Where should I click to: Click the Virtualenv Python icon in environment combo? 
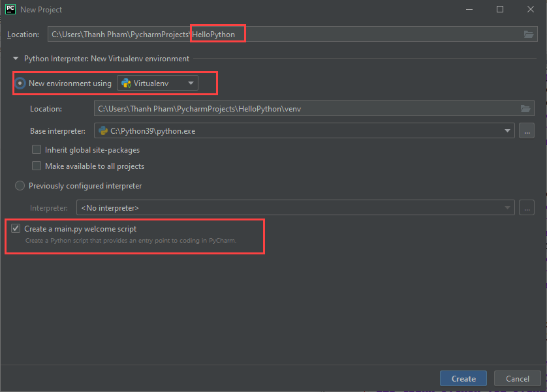click(126, 83)
